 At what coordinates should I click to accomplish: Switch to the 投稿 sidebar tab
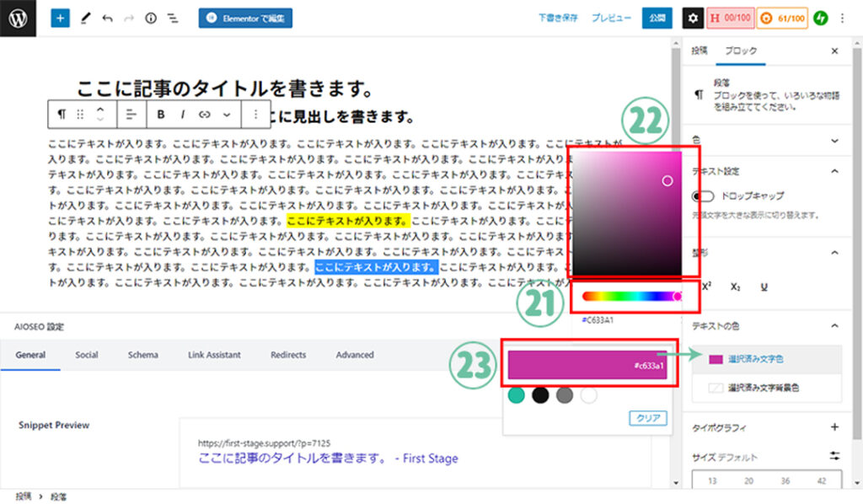tap(700, 51)
